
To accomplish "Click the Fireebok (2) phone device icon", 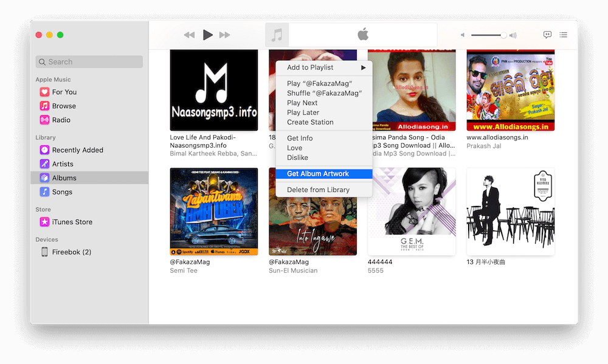I will [x=44, y=252].
